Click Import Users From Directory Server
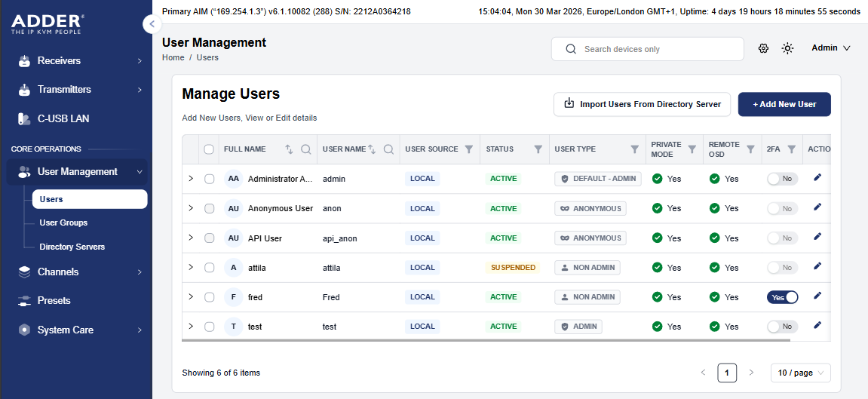868x399 pixels. tap(643, 104)
